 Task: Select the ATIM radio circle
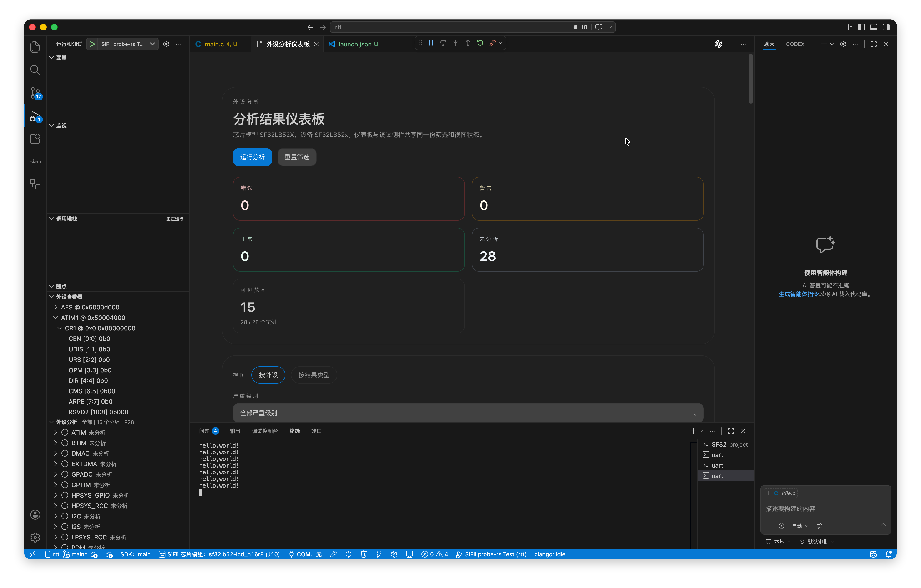(x=65, y=432)
